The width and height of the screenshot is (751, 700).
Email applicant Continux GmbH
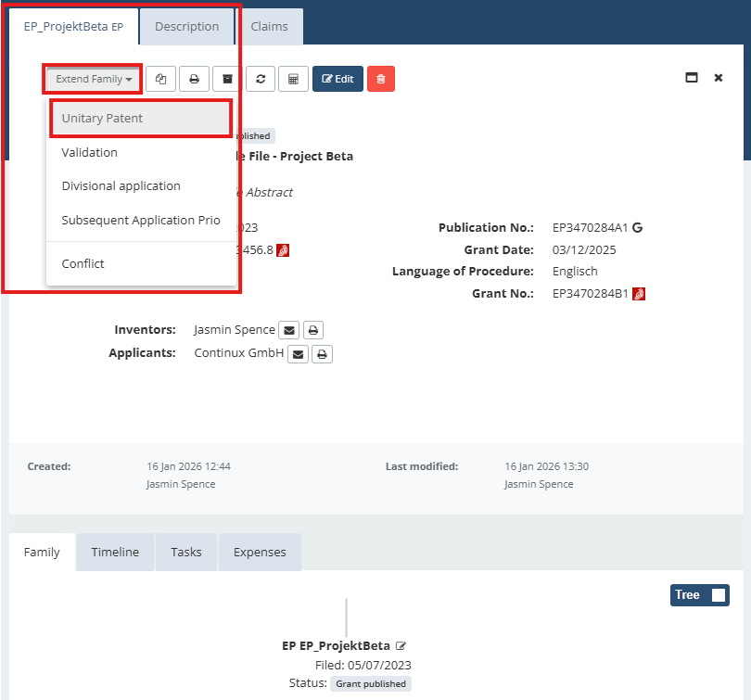[298, 354]
